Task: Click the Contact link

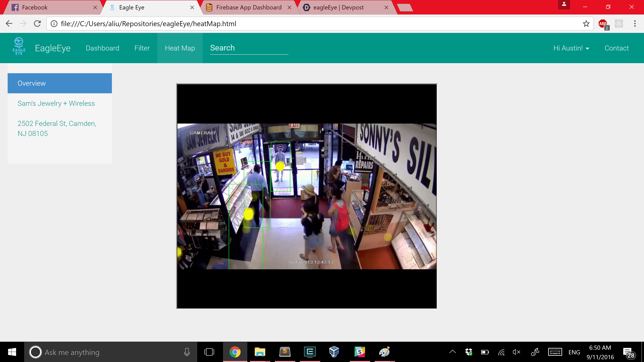Action: [x=616, y=48]
